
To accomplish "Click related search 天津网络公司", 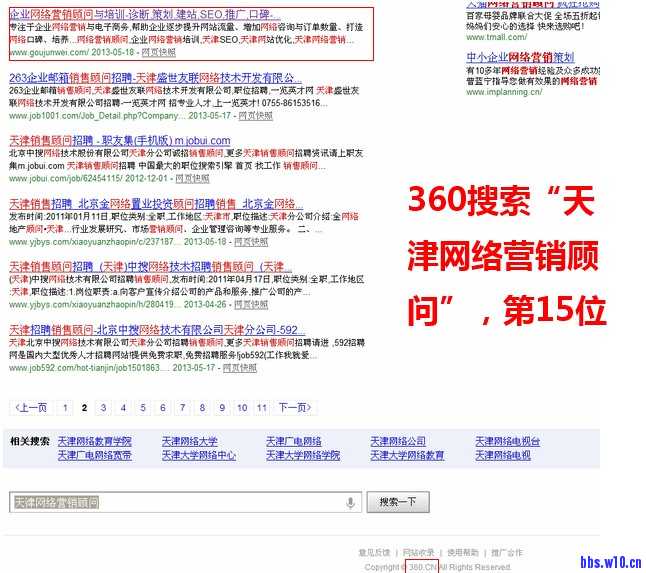I will click(x=398, y=441).
